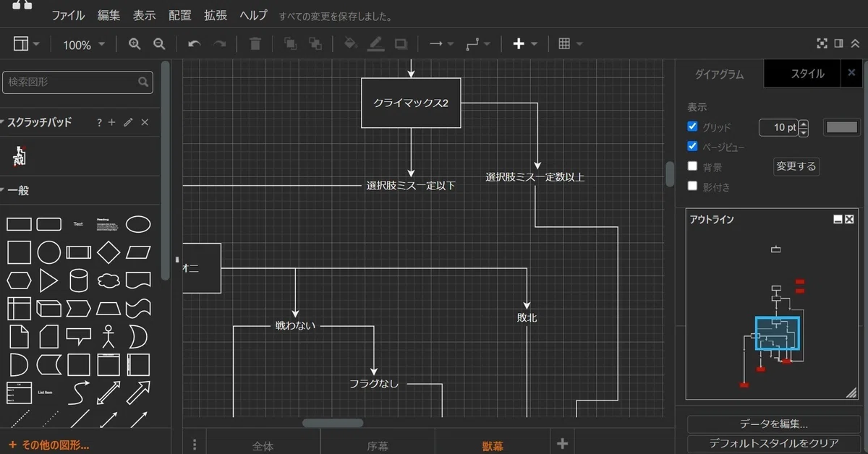Select the クライマックス2 box on canvas
This screenshot has height=454, width=868.
411,103
